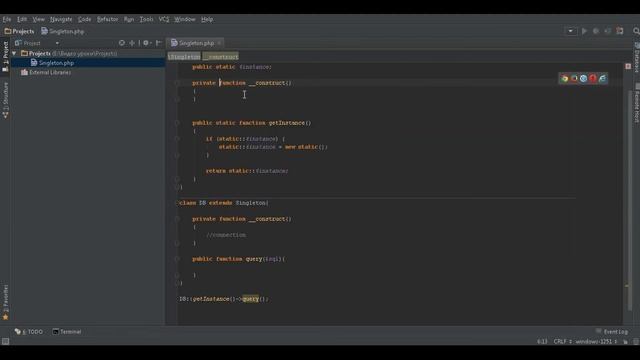Click the scroll-from-source target icon
This screenshot has height=360, width=640.
(122, 43)
